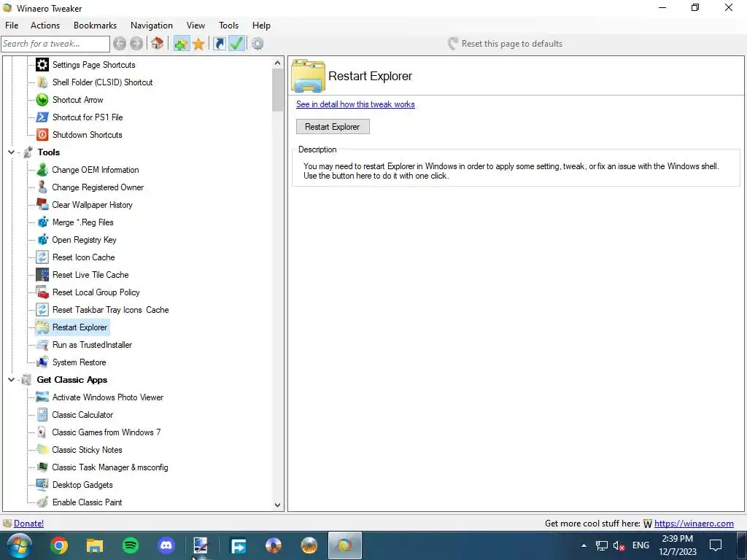Open the File menu
The width and height of the screenshot is (747, 560).
pos(12,26)
